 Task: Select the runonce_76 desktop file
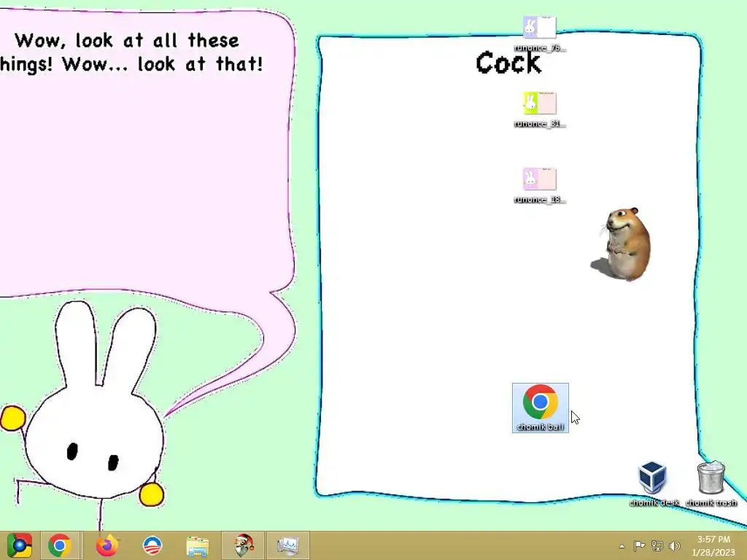pos(540,34)
